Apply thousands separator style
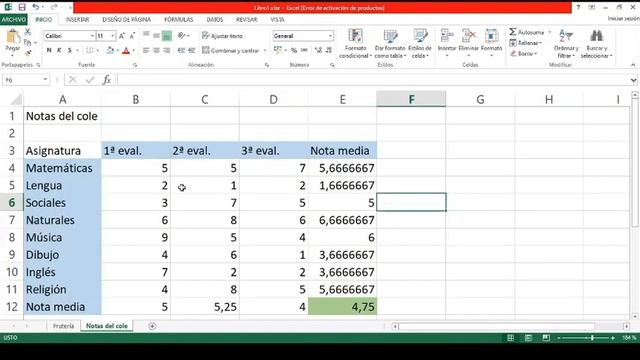Image resolution: width=640 pixels, height=360 pixels. pos(304,50)
